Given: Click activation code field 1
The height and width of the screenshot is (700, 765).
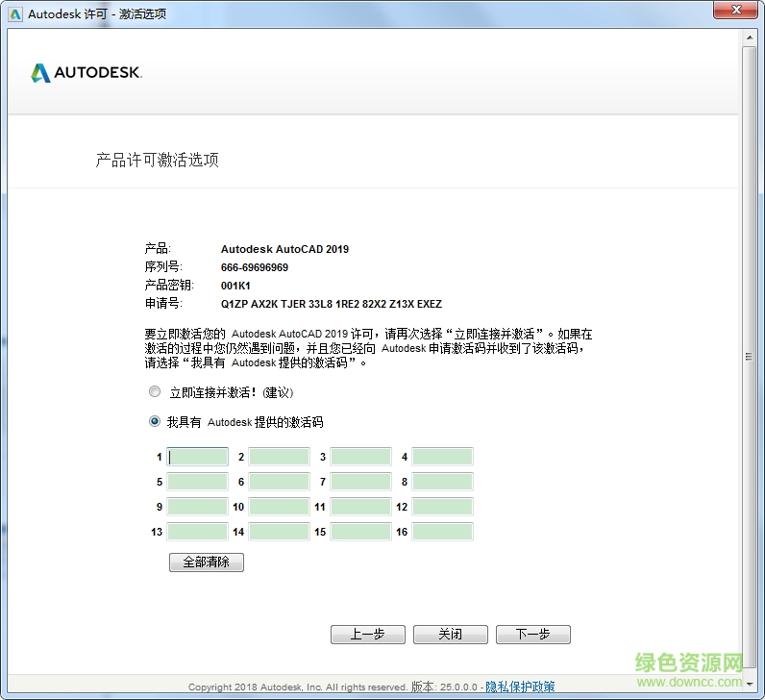Looking at the screenshot, I should 197,457.
